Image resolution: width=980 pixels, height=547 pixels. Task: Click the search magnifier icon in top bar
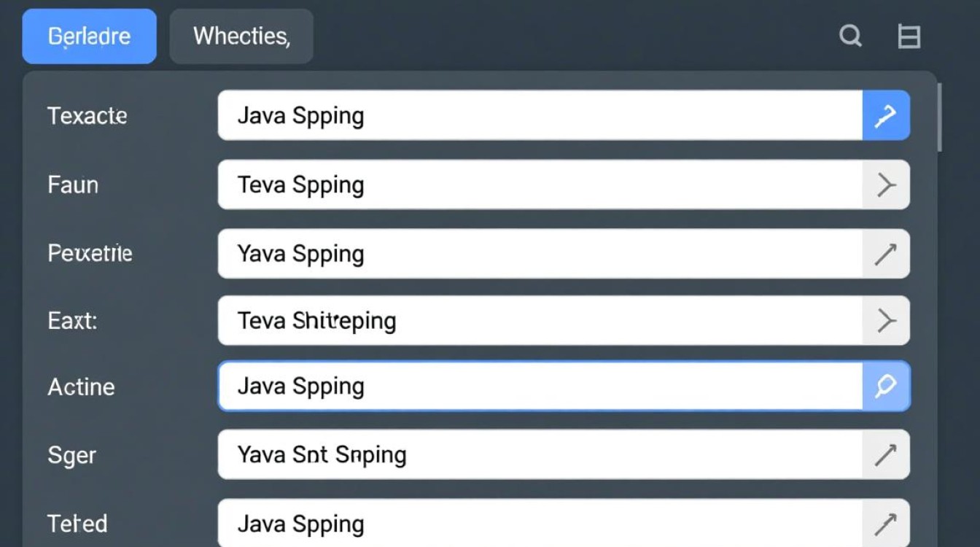pos(850,36)
